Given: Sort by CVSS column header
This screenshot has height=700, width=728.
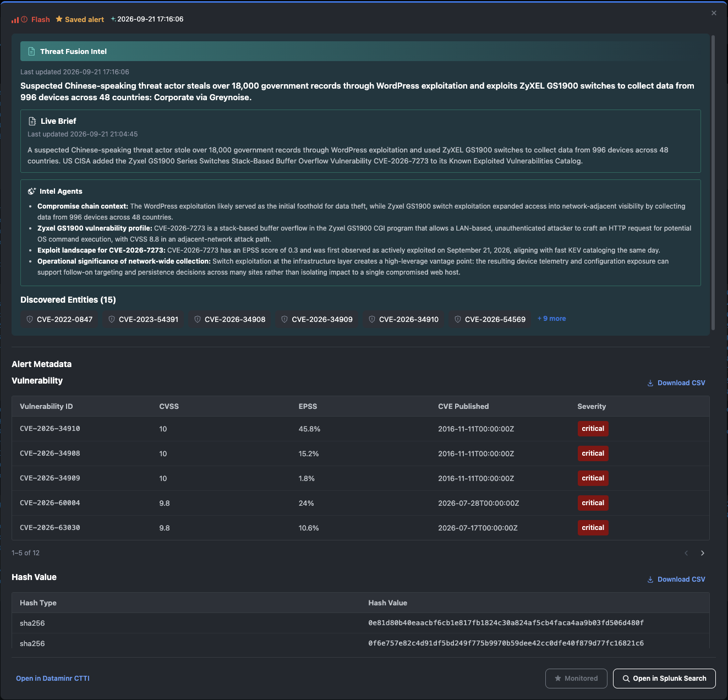Looking at the screenshot, I should (169, 407).
